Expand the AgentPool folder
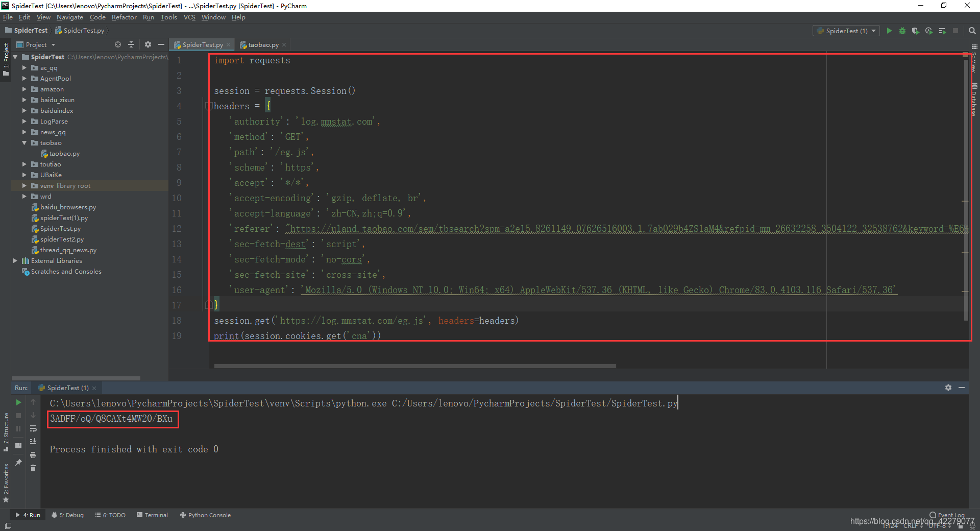 pyautogui.click(x=24, y=78)
